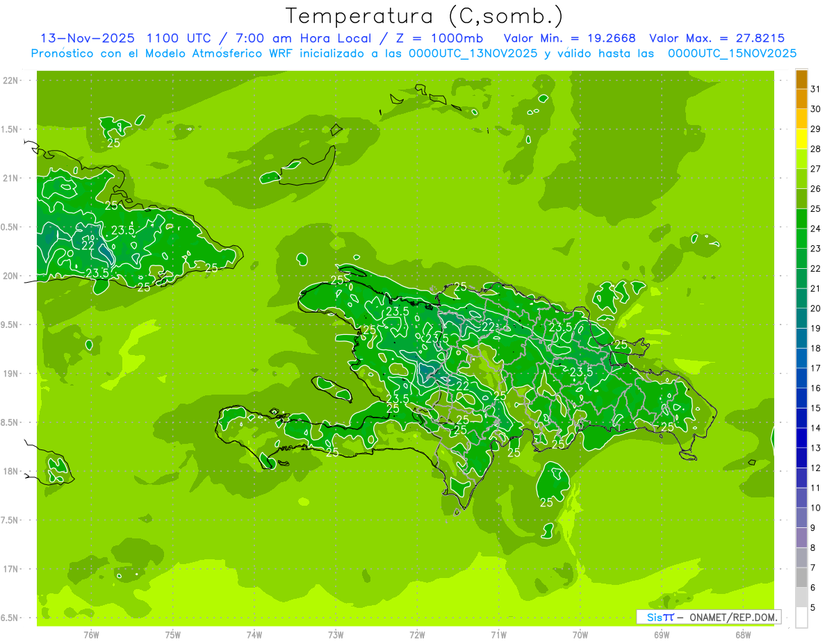The image size is (834, 644).
Task: Click the '31' value on color scale
Action: 815,89
